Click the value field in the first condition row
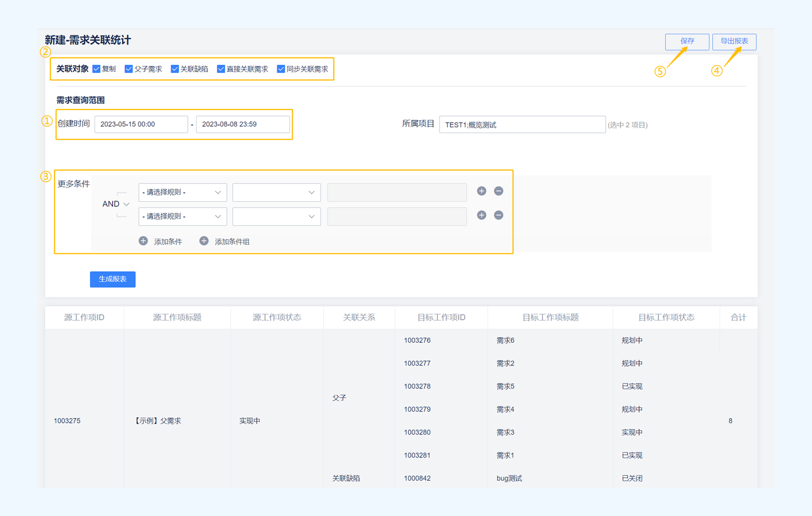This screenshot has width=812, height=516. pyautogui.click(x=397, y=193)
